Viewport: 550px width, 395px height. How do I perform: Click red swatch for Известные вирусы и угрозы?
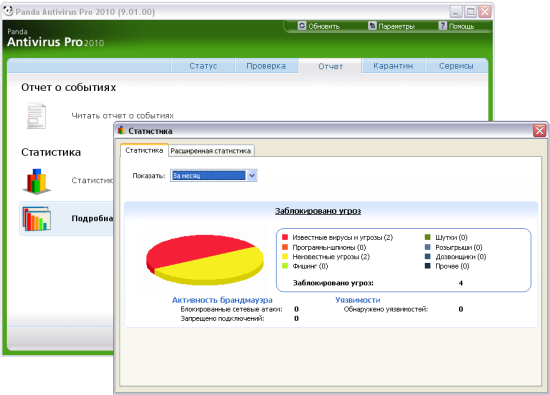click(x=285, y=237)
